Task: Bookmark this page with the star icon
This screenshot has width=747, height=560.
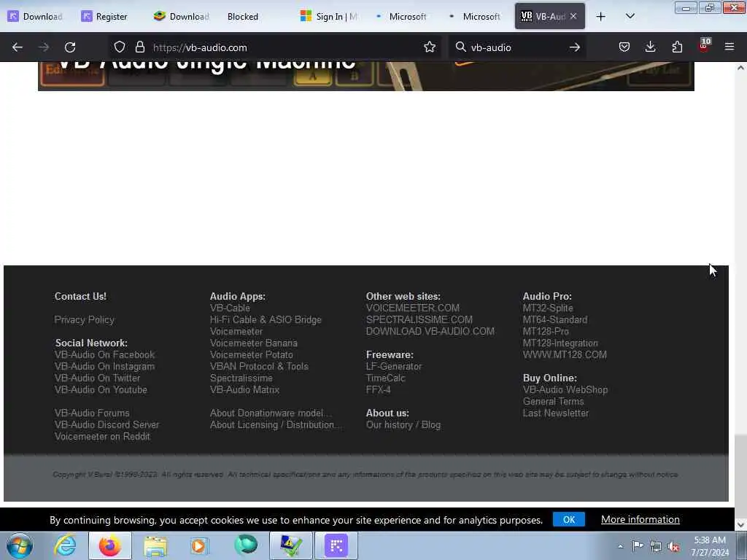Action: tap(430, 47)
